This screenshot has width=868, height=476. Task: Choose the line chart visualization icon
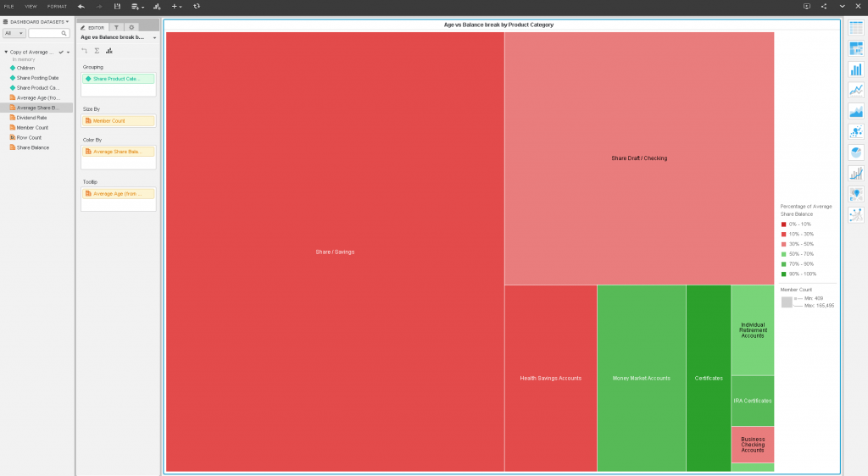point(855,90)
